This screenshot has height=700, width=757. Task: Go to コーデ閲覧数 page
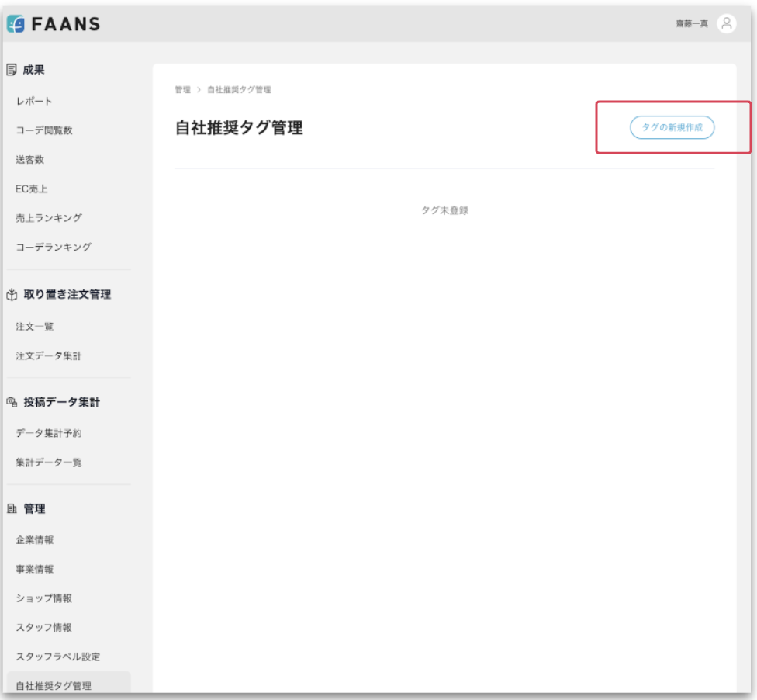[44, 130]
